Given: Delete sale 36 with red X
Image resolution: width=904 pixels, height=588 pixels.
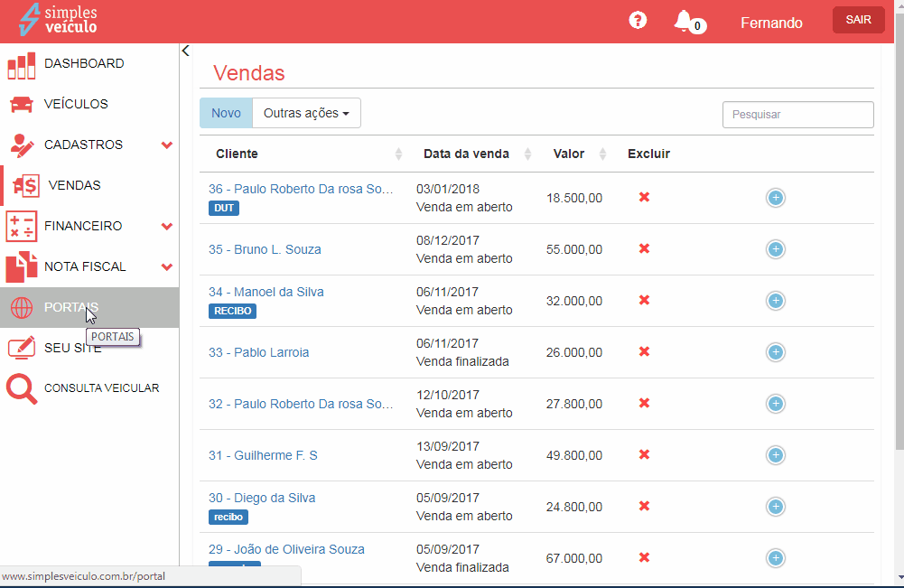Looking at the screenshot, I should 644,198.
